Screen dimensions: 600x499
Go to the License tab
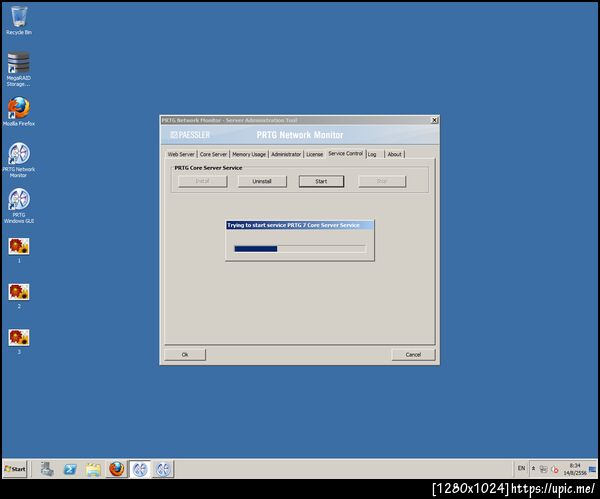315,154
